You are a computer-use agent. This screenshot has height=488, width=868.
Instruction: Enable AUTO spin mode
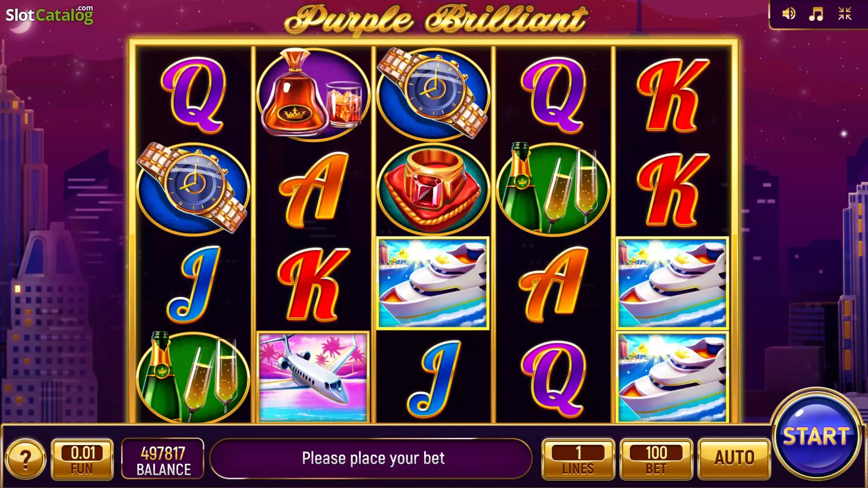[x=734, y=459]
